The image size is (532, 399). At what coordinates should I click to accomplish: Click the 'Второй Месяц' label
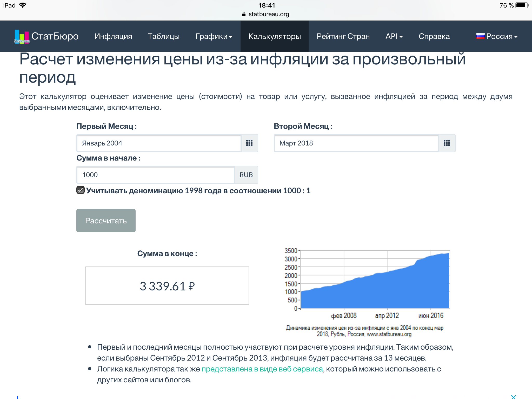tap(303, 126)
